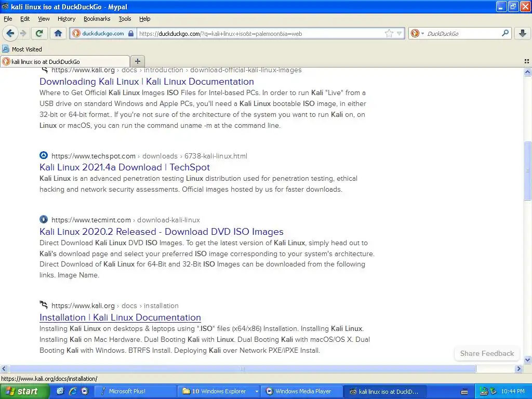Click the Kali favicon beside docs installation

44,304
